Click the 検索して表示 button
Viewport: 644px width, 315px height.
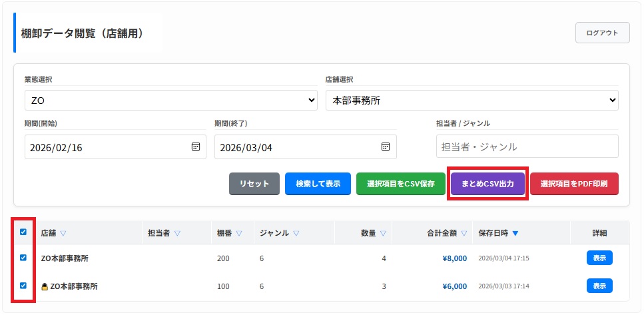pos(318,184)
